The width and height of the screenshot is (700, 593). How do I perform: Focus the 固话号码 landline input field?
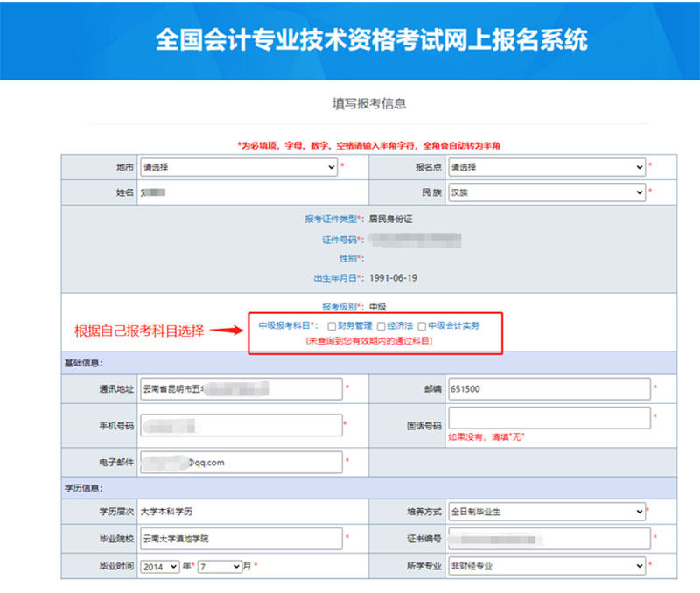(x=549, y=418)
